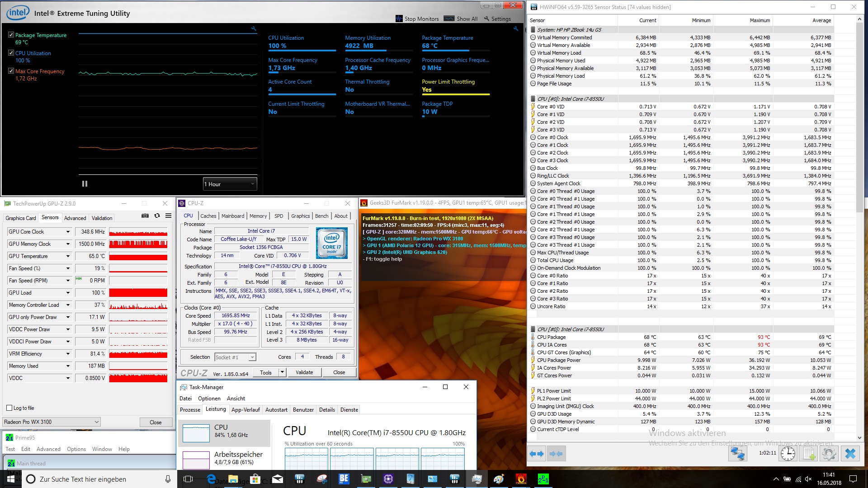Click HWiNFO expand arrows icon
This screenshot has width=868, height=488.
point(537,454)
